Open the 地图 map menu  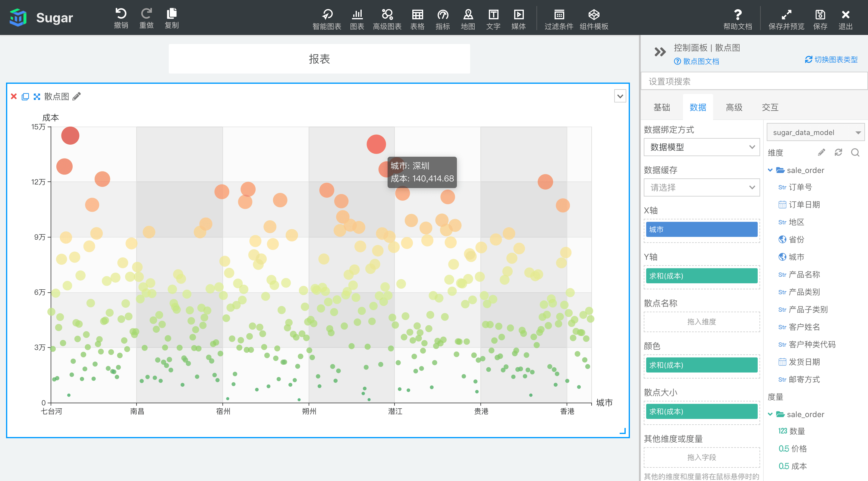coord(468,19)
